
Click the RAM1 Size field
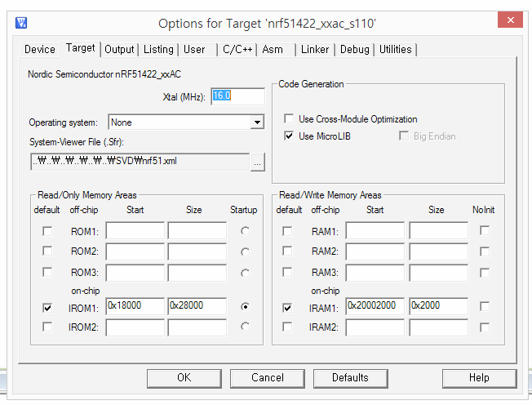[438, 230]
